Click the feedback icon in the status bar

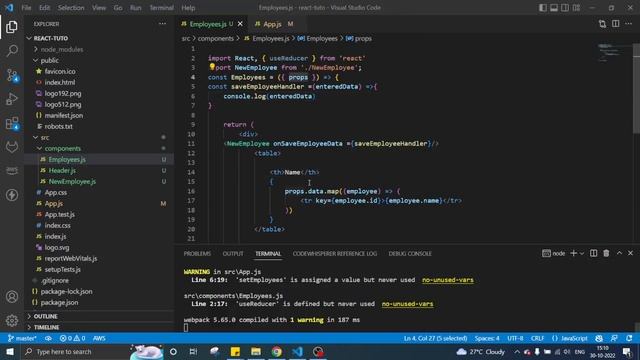point(614,338)
